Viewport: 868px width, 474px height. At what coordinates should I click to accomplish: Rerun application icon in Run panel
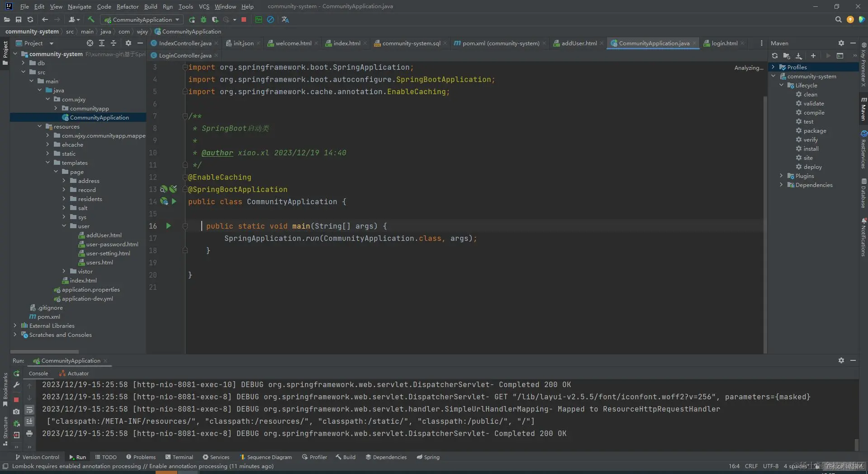[x=16, y=373]
